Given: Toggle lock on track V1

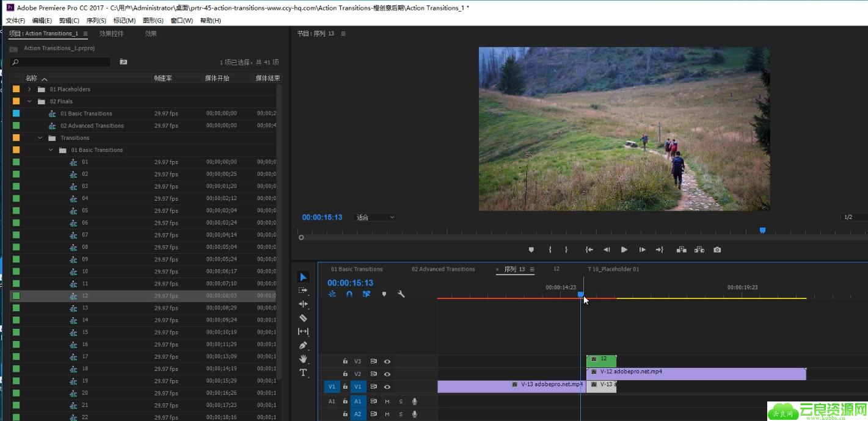Looking at the screenshot, I should click(x=345, y=387).
